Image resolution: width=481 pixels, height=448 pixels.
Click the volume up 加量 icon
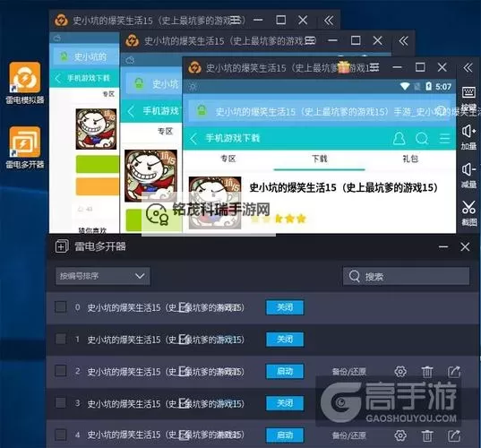(468, 132)
